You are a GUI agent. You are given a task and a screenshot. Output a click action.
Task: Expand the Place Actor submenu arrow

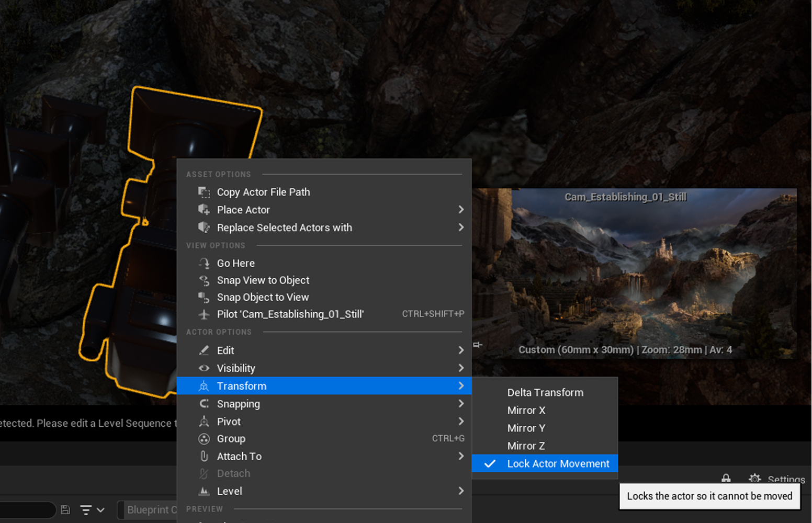(461, 210)
